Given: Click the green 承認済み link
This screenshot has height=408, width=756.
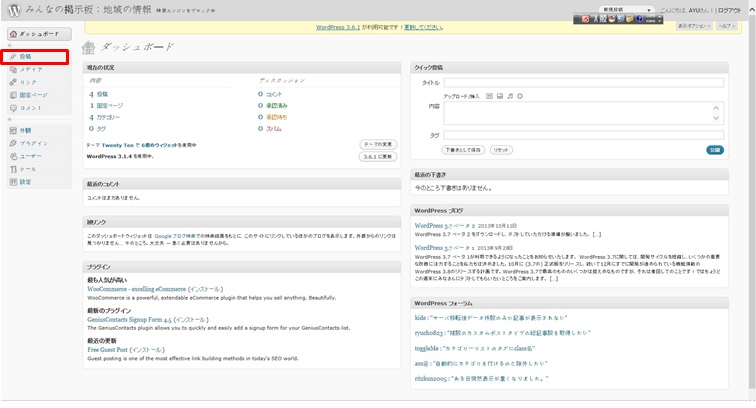Looking at the screenshot, I should pyautogui.click(x=277, y=106).
